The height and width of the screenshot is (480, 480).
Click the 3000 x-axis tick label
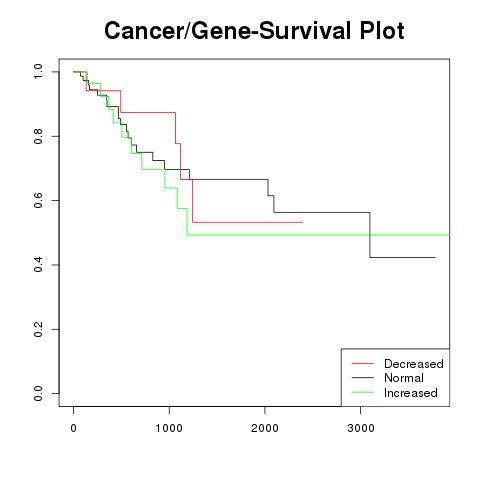click(x=361, y=428)
